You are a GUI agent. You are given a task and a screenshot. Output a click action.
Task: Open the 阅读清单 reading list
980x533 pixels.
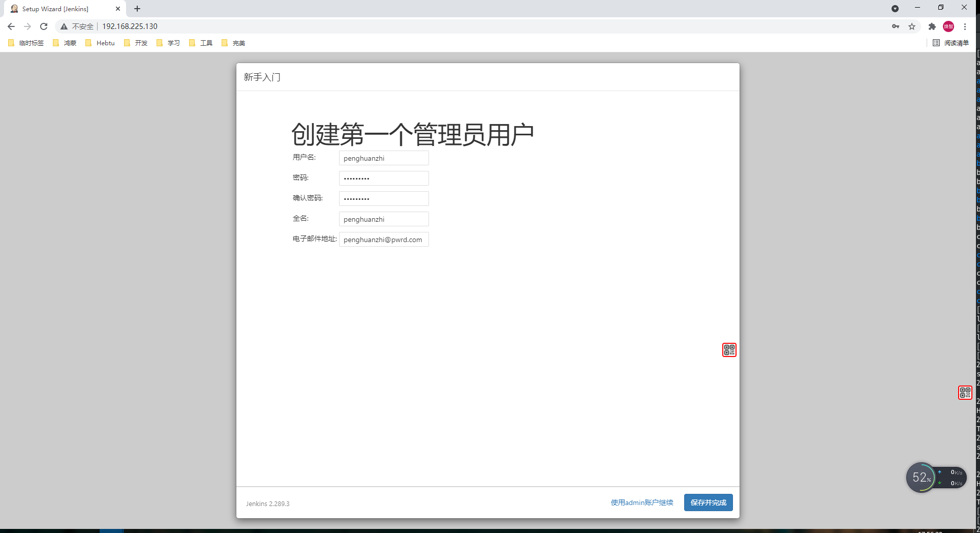point(951,43)
